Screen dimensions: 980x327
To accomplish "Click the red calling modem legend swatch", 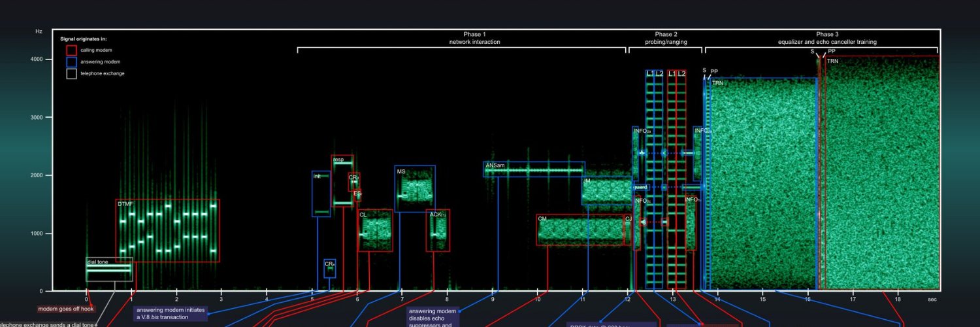I will tap(71, 50).
